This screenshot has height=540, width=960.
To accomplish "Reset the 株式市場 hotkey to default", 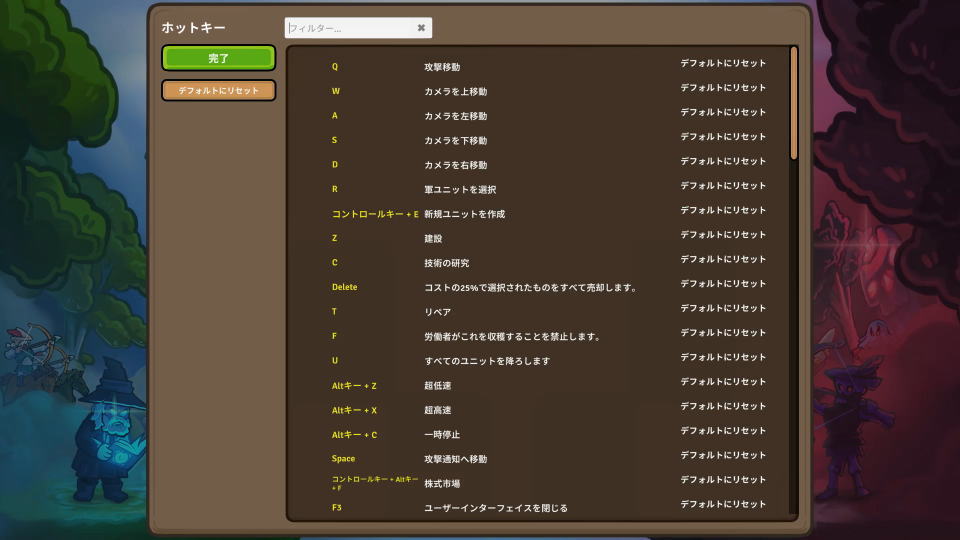I will point(722,480).
